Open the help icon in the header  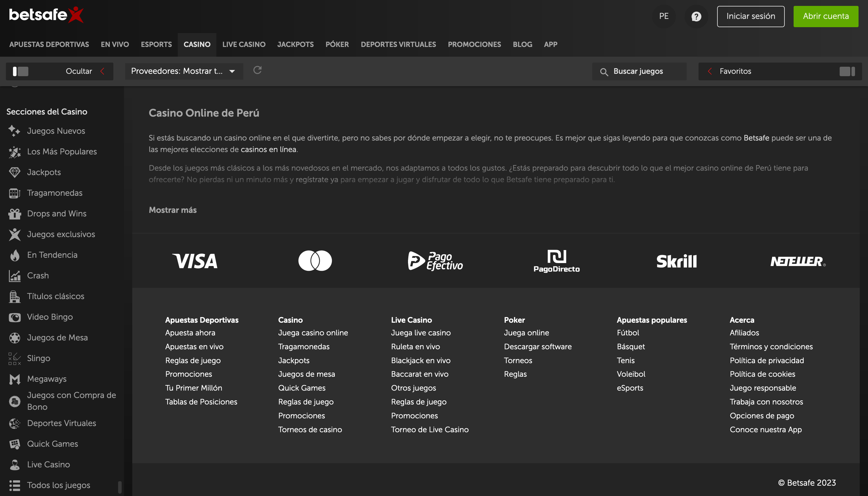click(696, 16)
